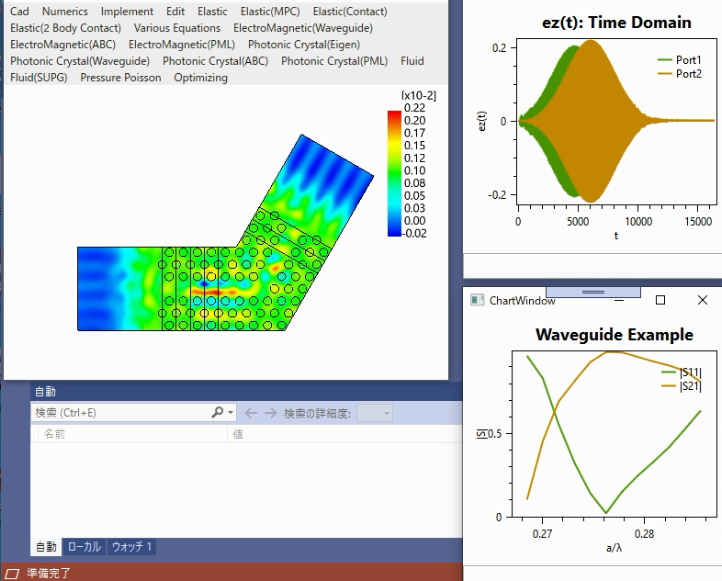Viewport: 722px width, 581px height.
Task: Click the Port2 legend entry
Action: click(679, 74)
